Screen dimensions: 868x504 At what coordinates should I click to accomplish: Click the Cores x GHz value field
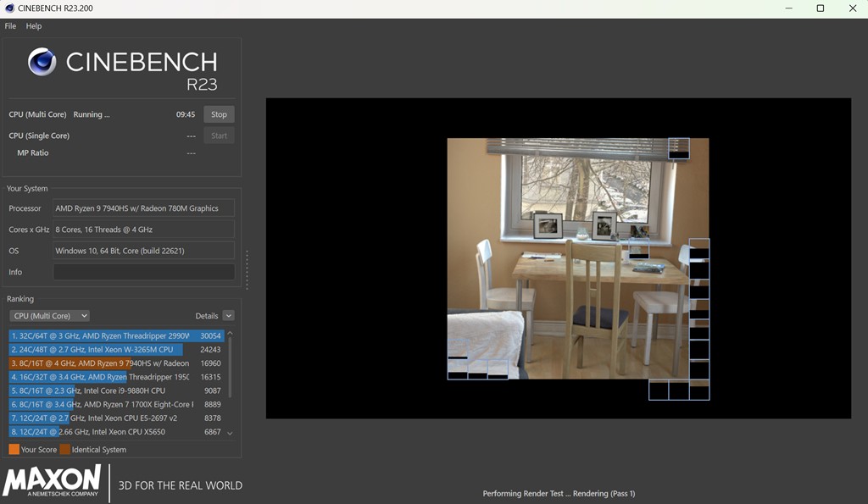[x=144, y=229]
